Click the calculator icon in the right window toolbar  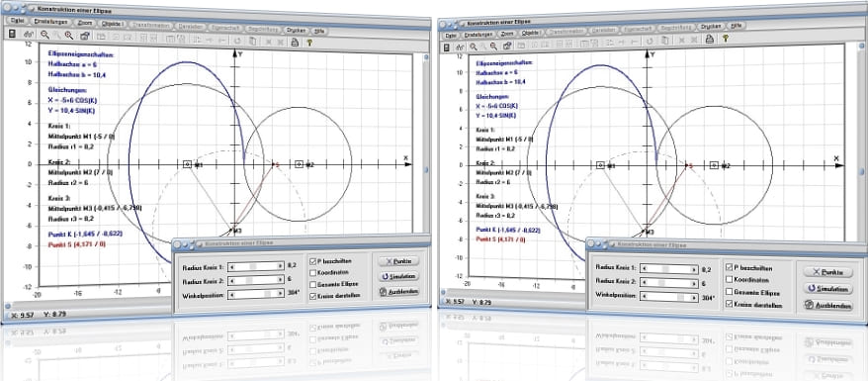(x=446, y=48)
